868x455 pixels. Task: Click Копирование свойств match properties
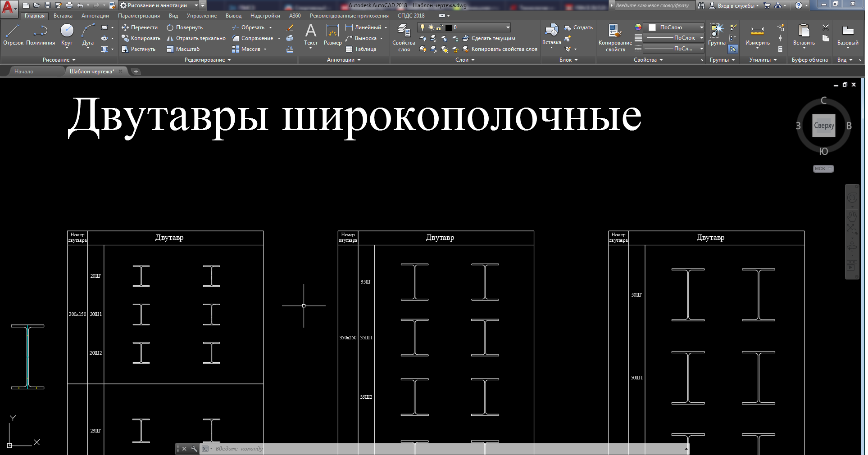click(615, 38)
